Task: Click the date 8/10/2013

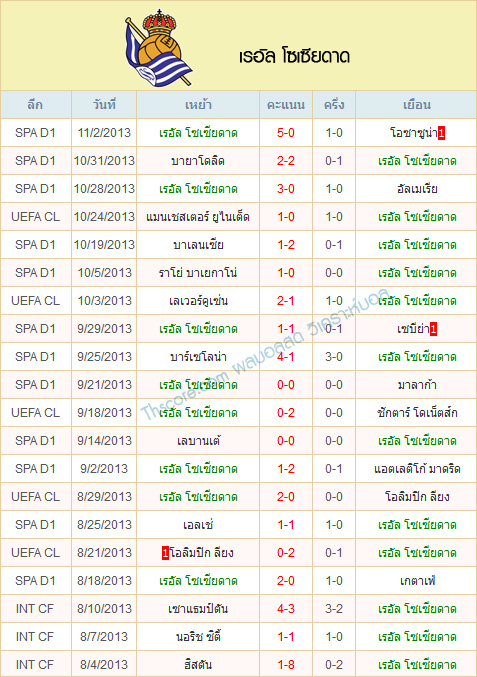Action: coord(104,609)
